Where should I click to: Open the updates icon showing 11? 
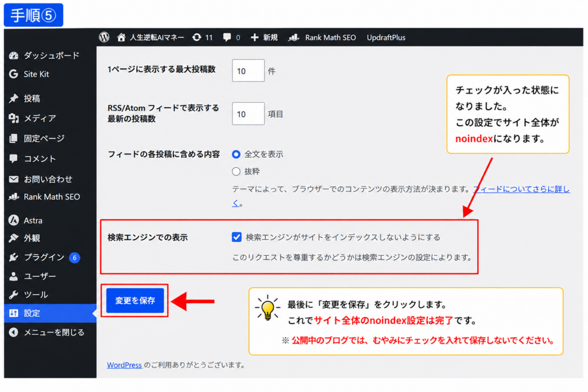tap(196, 37)
